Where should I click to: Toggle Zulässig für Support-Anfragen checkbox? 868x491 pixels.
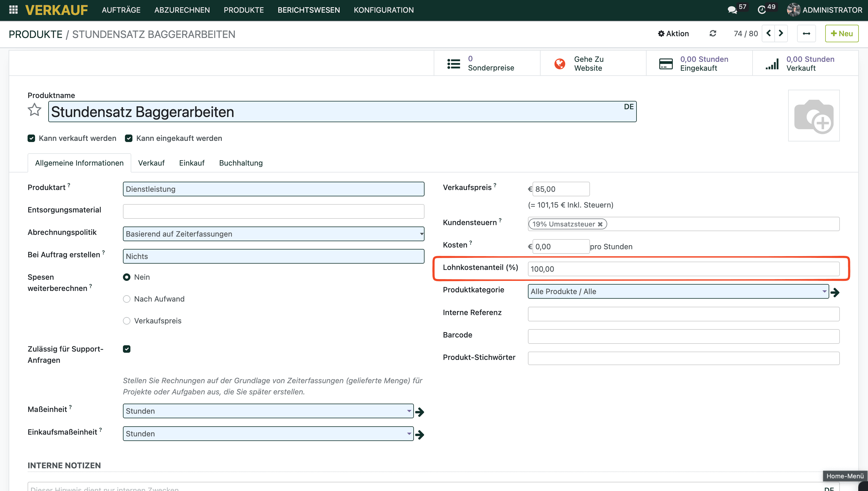coord(127,349)
